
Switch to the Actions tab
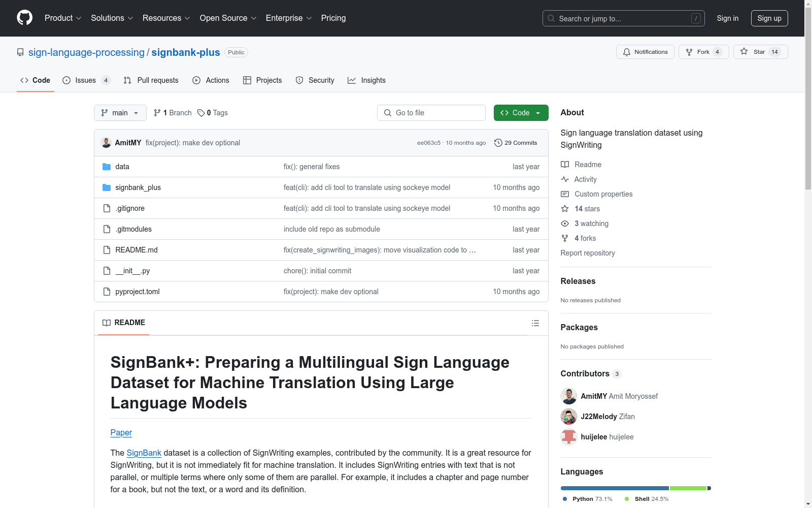tap(211, 80)
